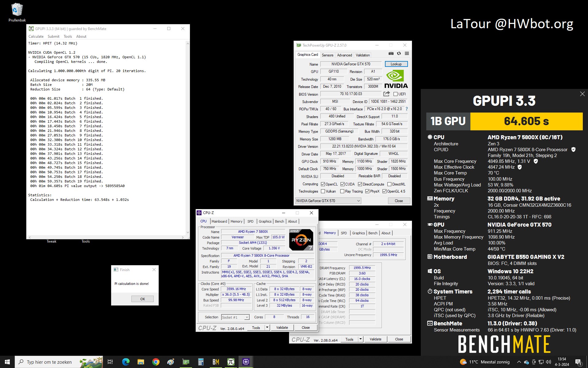This screenshot has width=588, height=368.
Task: Click Validate in front CPU-Z
Action: click(282, 328)
